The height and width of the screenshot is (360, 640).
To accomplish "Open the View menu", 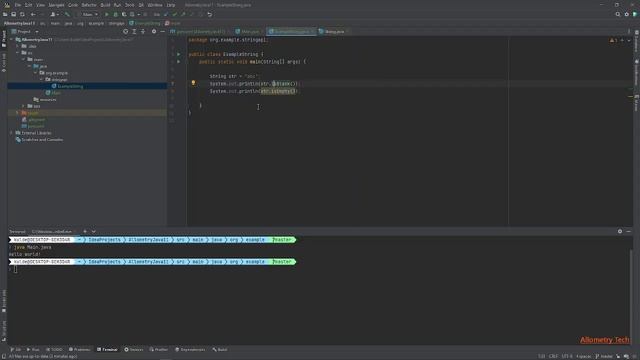I will tap(40, 5).
